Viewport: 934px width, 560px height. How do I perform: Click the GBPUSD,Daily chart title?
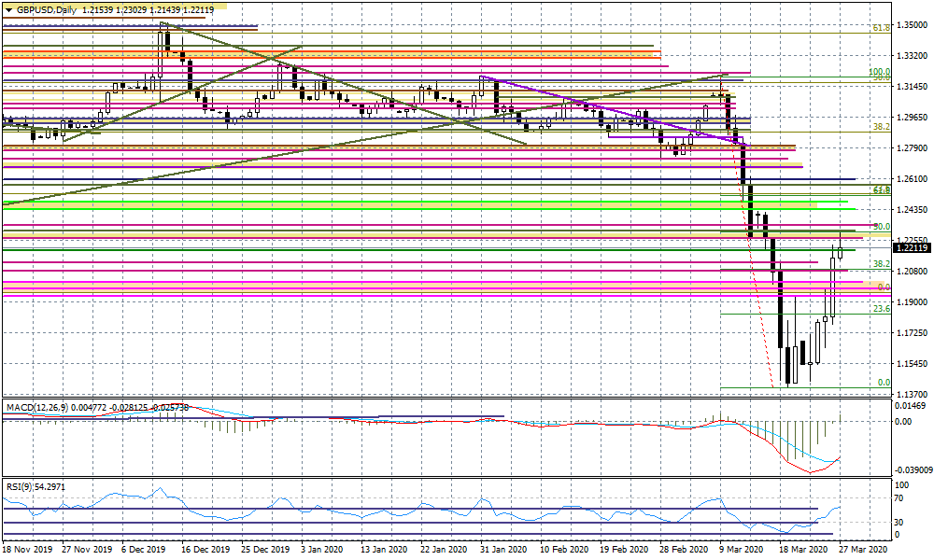(47, 9)
